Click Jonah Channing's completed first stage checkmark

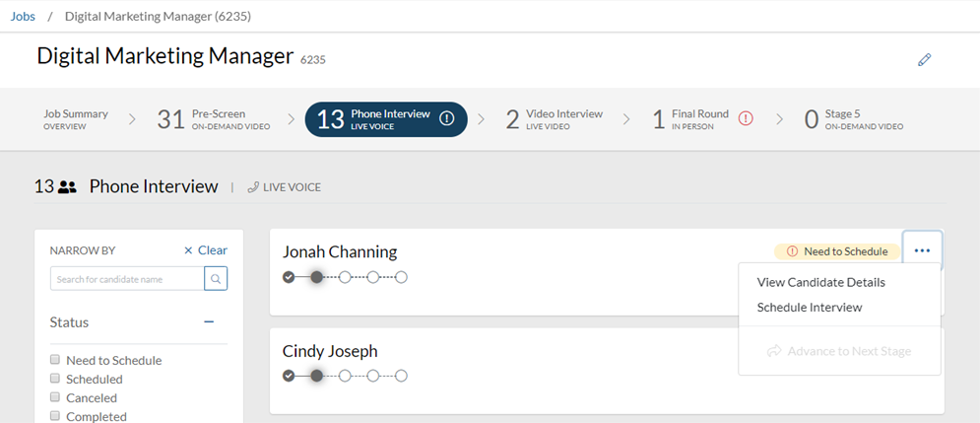(289, 277)
